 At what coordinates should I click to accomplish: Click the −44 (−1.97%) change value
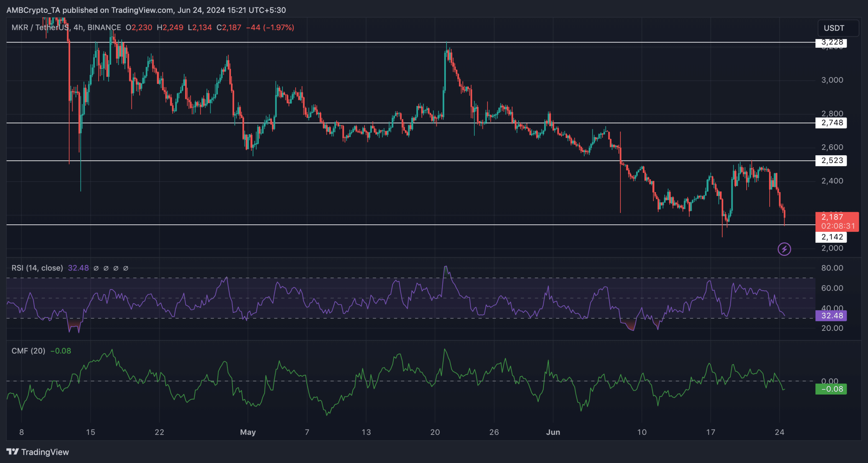[x=270, y=27]
